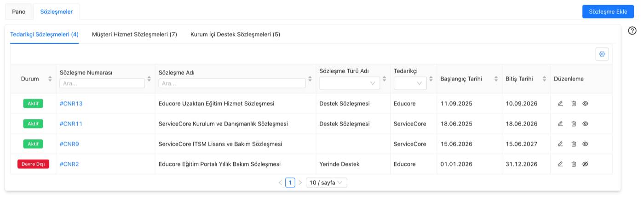
Task: Open contract link #CNR9
Action: click(x=69, y=144)
